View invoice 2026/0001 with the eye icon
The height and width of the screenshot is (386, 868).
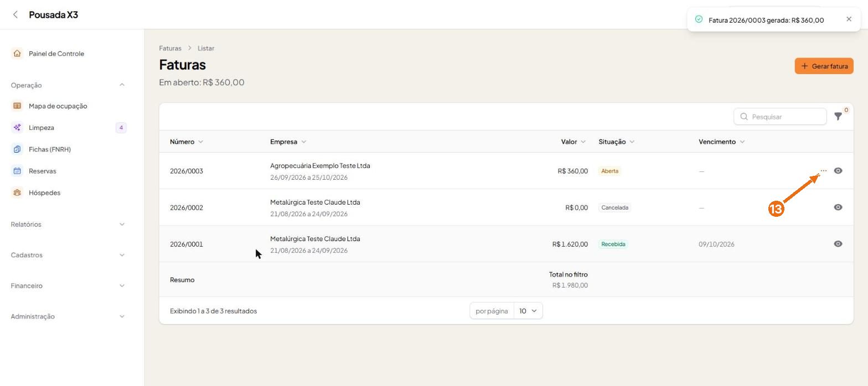coord(838,244)
